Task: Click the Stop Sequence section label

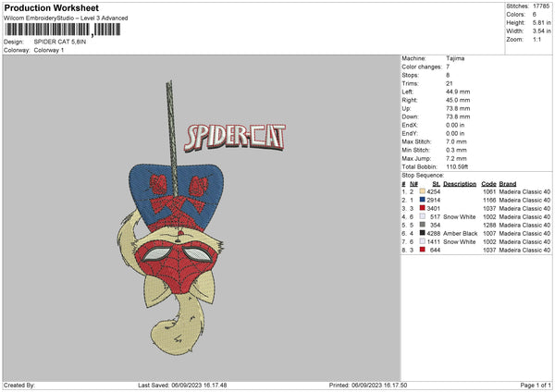Action: 423,175
